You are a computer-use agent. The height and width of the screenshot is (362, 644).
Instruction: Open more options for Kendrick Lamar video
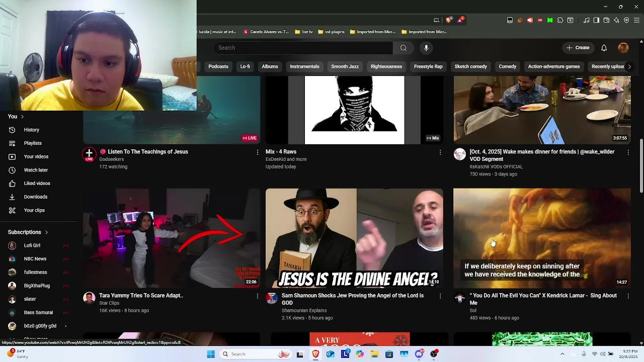628,296
